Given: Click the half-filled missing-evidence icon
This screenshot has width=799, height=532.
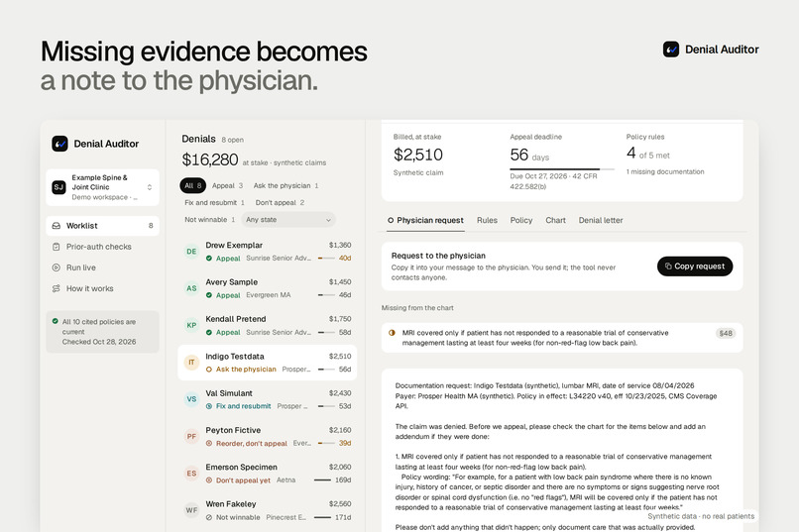Looking at the screenshot, I should (x=392, y=333).
